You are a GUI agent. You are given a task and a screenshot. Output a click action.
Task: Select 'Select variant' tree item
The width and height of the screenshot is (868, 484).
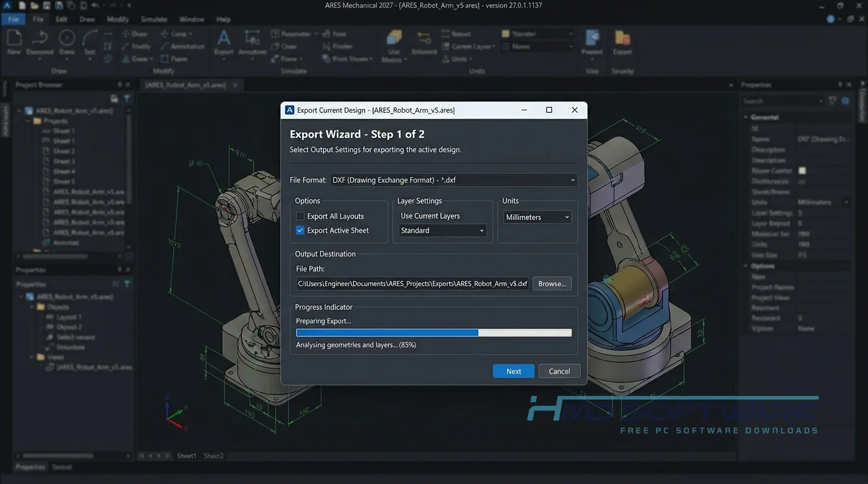point(76,337)
